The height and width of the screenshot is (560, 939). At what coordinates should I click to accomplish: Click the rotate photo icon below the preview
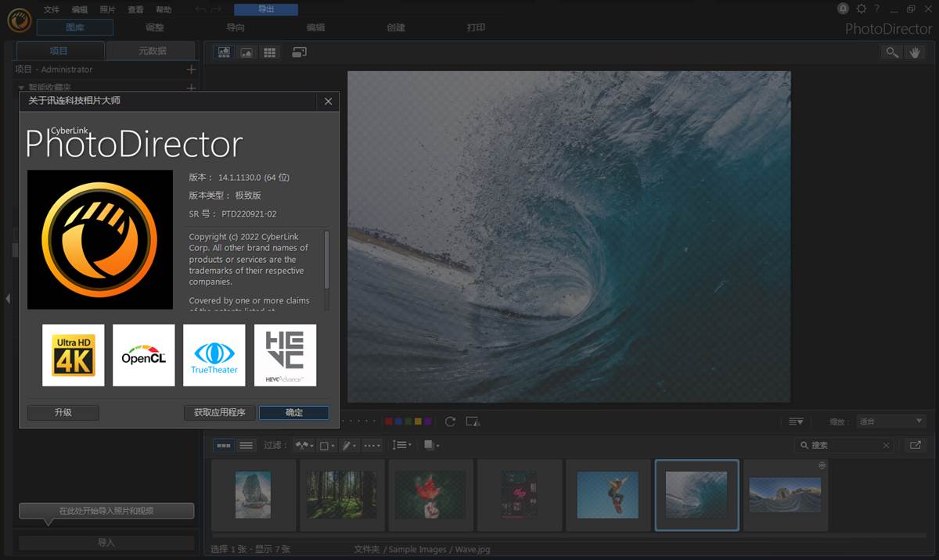pyautogui.click(x=450, y=422)
